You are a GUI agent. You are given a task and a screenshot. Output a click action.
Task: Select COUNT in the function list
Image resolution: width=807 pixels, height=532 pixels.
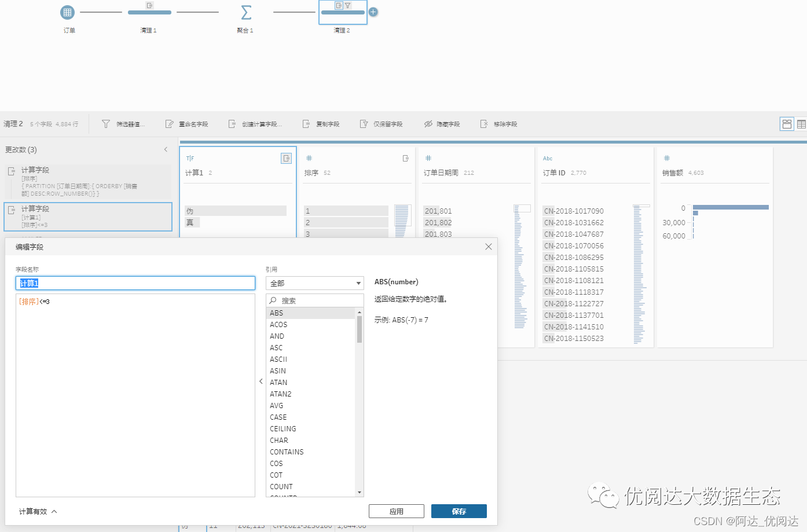tap(311, 486)
